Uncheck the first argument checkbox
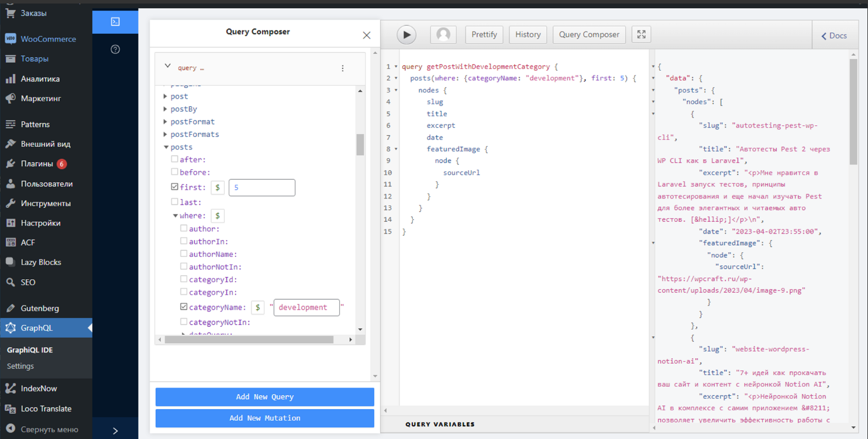 click(x=175, y=187)
